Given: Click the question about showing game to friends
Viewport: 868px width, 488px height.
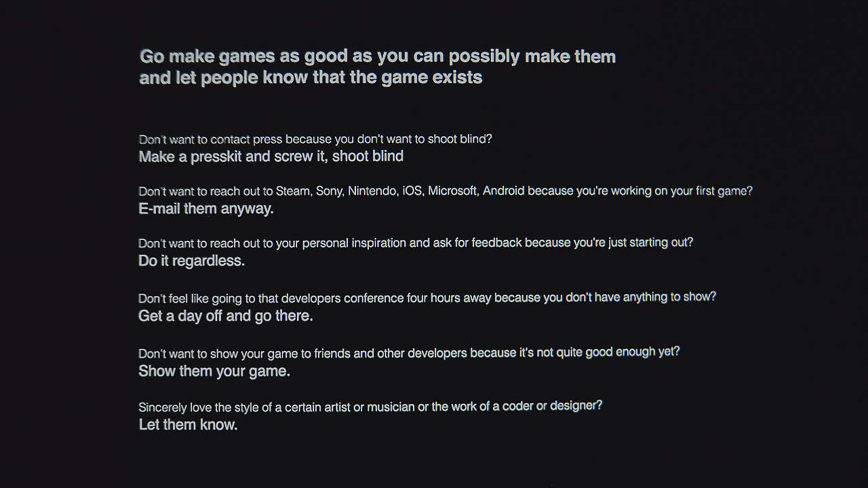Looking at the screenshot, I should tap(409, 353).
